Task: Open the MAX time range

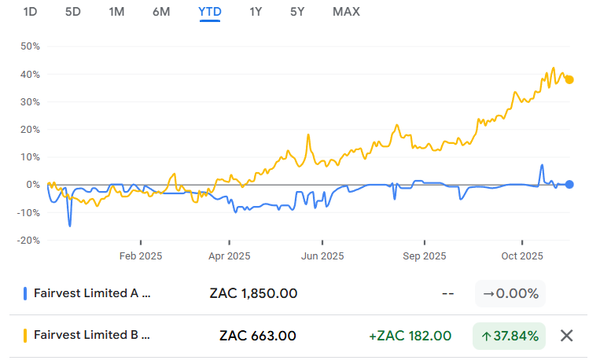Action: 347,12
